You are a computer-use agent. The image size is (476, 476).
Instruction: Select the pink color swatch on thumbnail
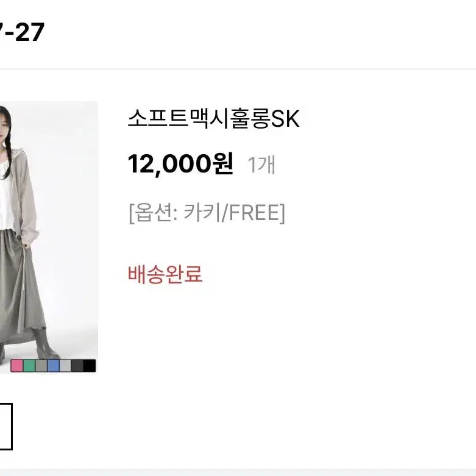pos(16,366)
